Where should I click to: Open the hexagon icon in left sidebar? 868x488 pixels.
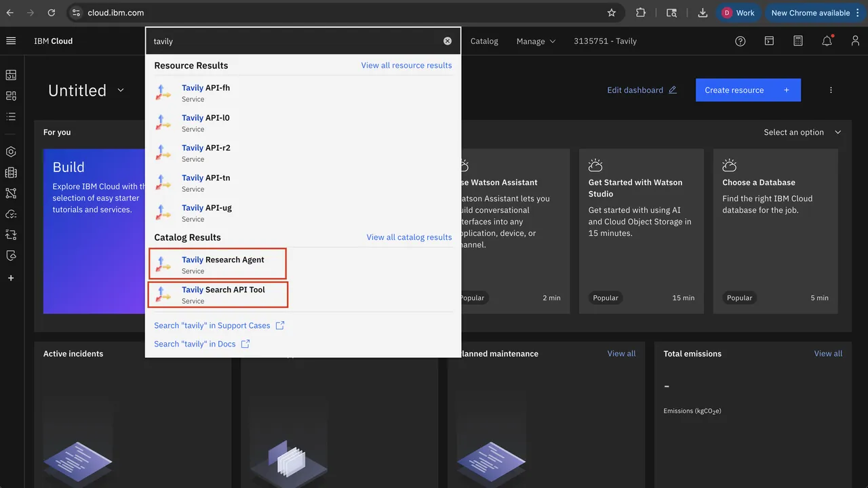[11, 152]
